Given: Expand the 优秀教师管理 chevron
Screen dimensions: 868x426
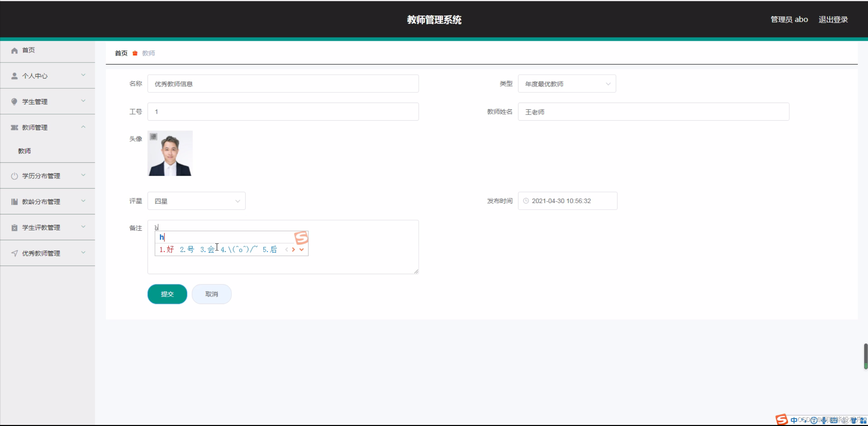Looking at the screenshot, I should click(83, 253).
